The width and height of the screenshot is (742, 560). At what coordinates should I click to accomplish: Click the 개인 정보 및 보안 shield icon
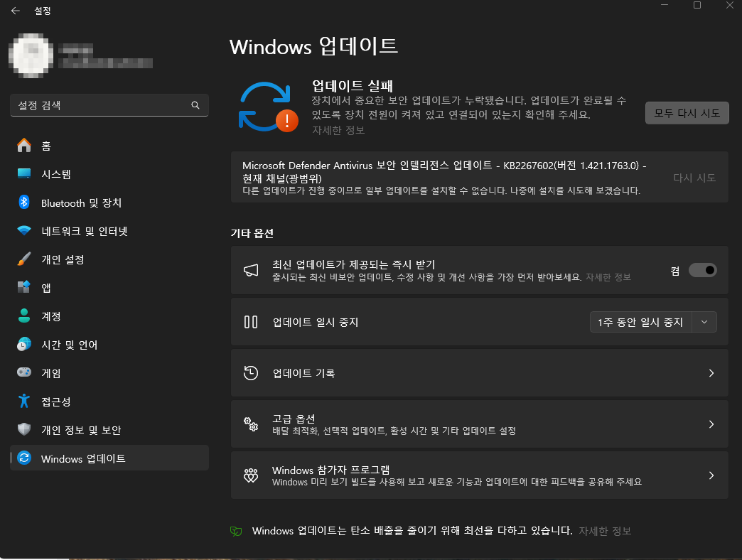[24, 429]
